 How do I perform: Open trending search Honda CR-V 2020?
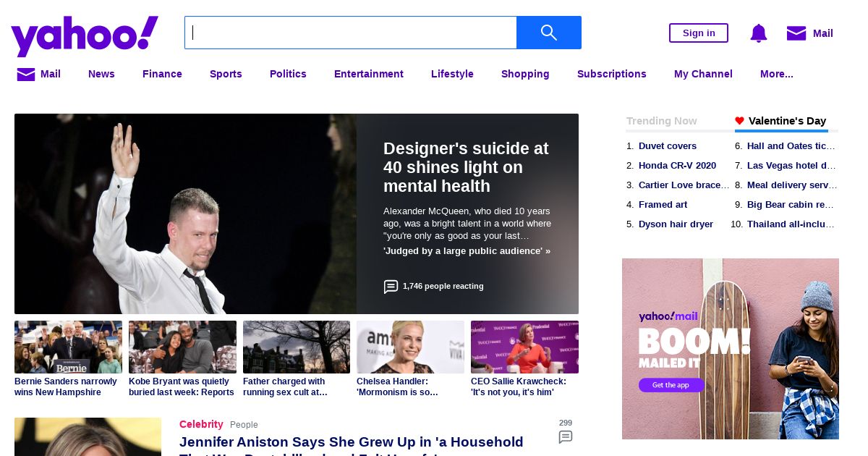(677, 166)
